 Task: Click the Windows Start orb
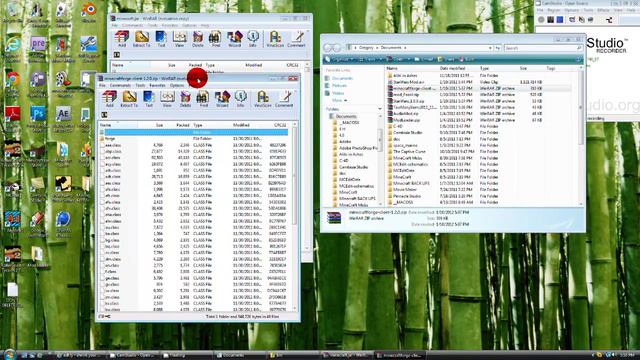click(9, 354)
